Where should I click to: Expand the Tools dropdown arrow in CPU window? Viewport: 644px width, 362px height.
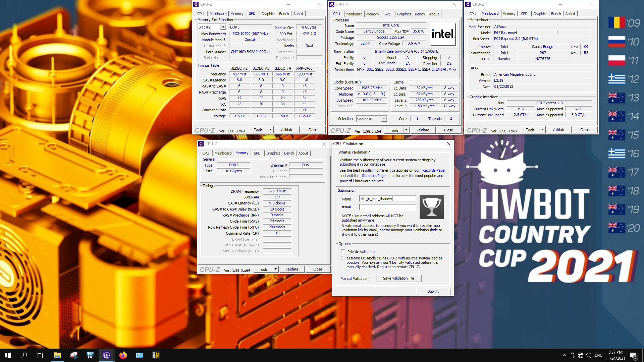pyautogui.click(x=406, y=130)
